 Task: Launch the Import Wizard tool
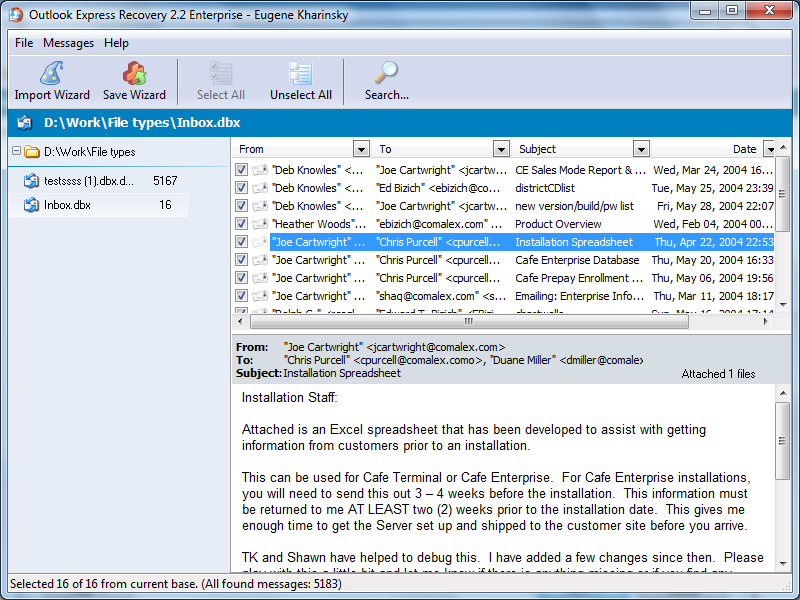(x=52, y=81)
